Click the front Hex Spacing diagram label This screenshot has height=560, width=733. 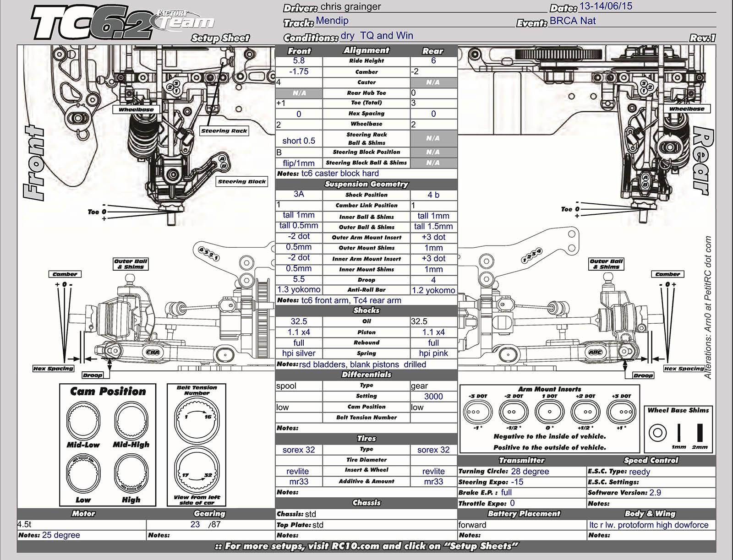pos(53,369)
